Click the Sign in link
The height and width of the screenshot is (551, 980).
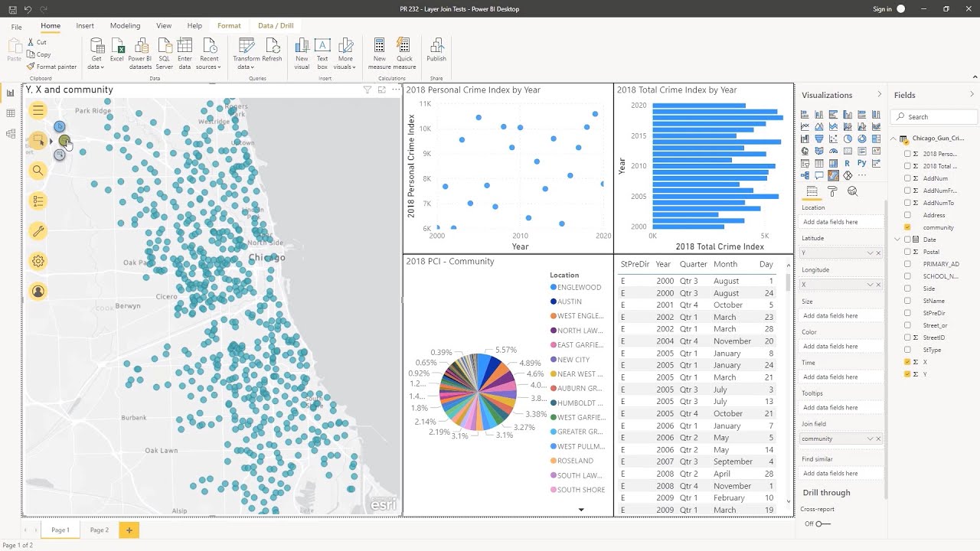pyautogui.click(x=882, y=9)
